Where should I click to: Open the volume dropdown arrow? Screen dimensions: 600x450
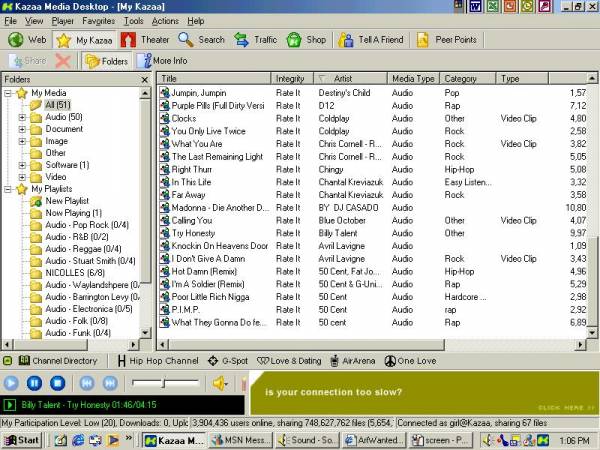[227, 383]
